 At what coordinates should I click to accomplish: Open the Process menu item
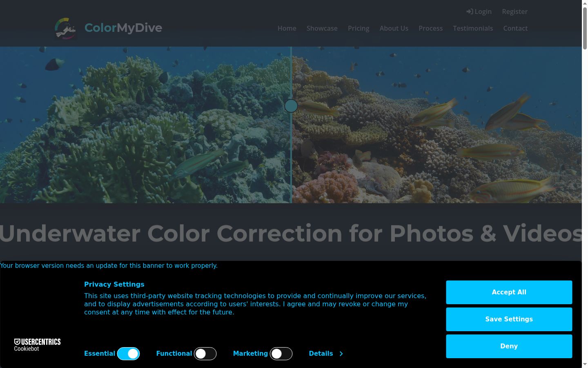click(430, 28)
